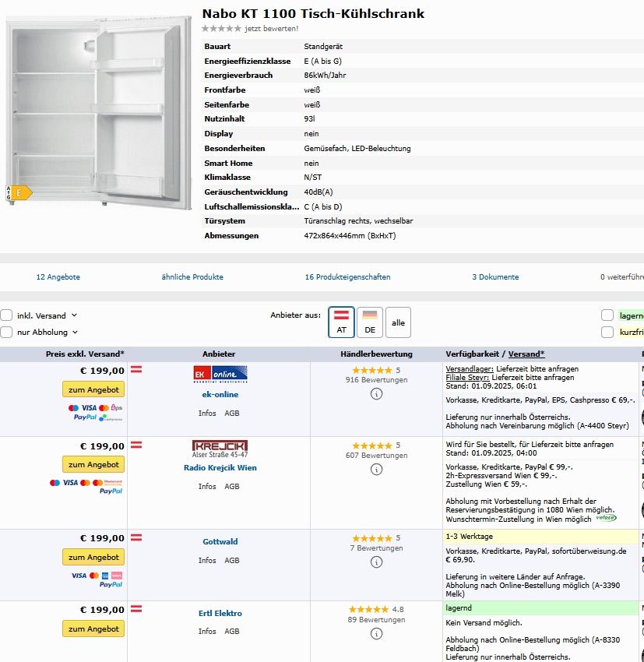Viewport: 644px width, 662px height.
Task: Click zum Angebot for Gottwald
Action: pos(93,558)
